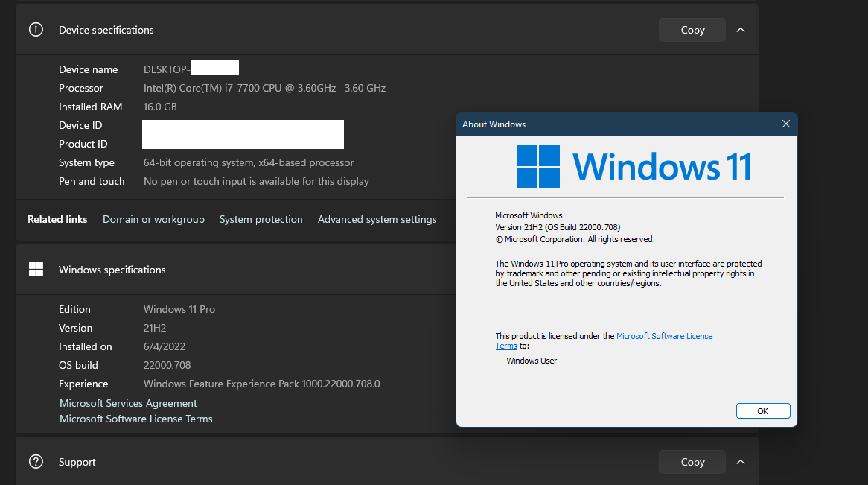Click the Device ID label
The image size is (868, 485).
80,125
